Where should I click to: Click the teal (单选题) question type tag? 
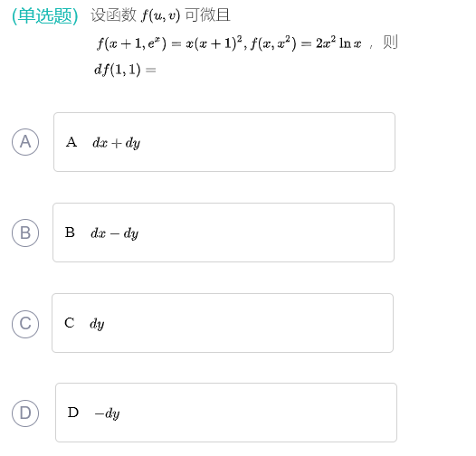pyautogui.click(x=45, y=15)
